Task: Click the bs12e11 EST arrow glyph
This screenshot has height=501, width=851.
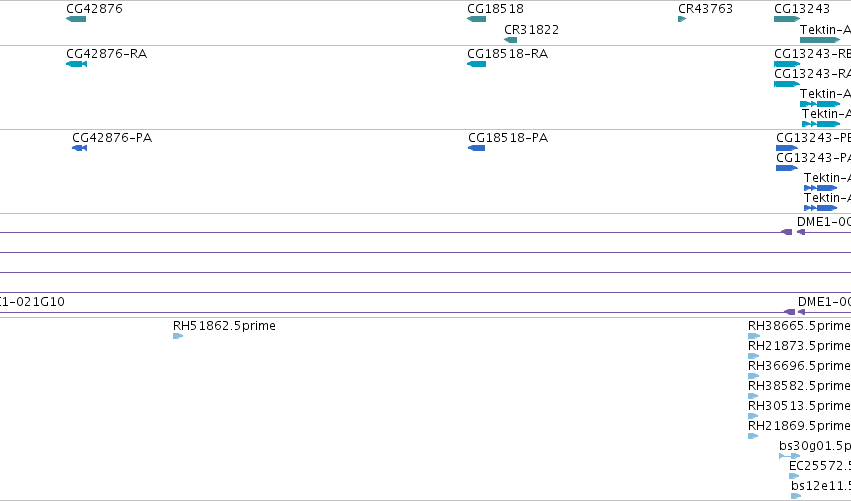Action: click(796, 496)
